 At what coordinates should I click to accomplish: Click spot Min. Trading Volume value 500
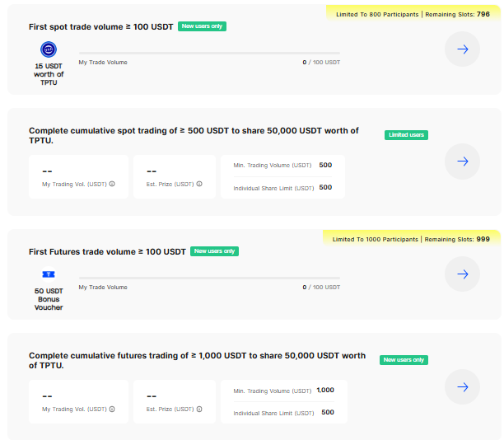click(x=325, y=165)
